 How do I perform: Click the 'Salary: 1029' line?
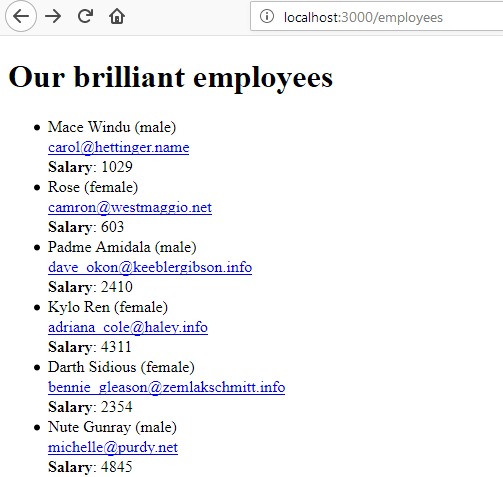pos(90,167)
